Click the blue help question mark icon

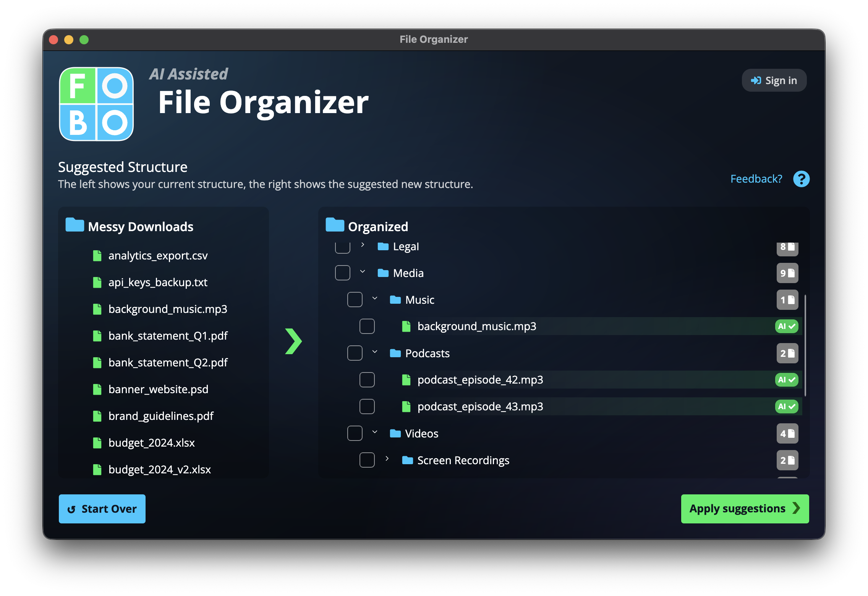pos(801,179)
